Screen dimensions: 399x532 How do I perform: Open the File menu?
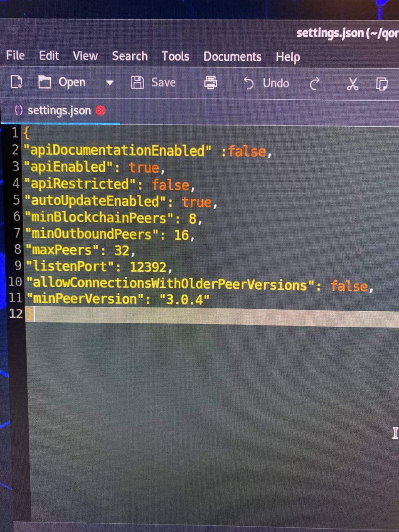pyautogui.click(x=15, y=55)
